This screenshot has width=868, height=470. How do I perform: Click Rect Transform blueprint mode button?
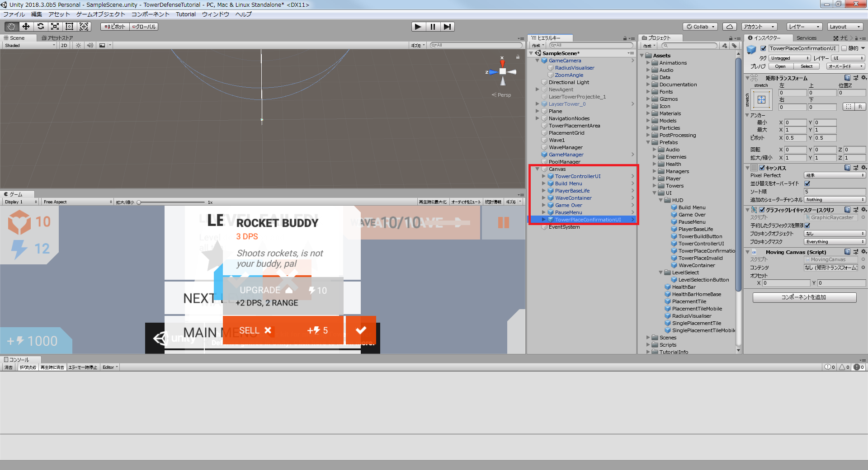click(x=849, y=107)
